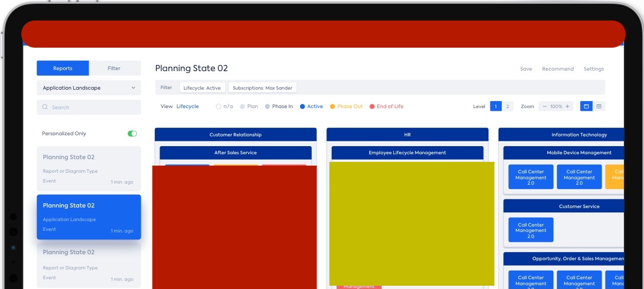Set Level to 2
The image size is (644, 289).
(x=508, y=106)
